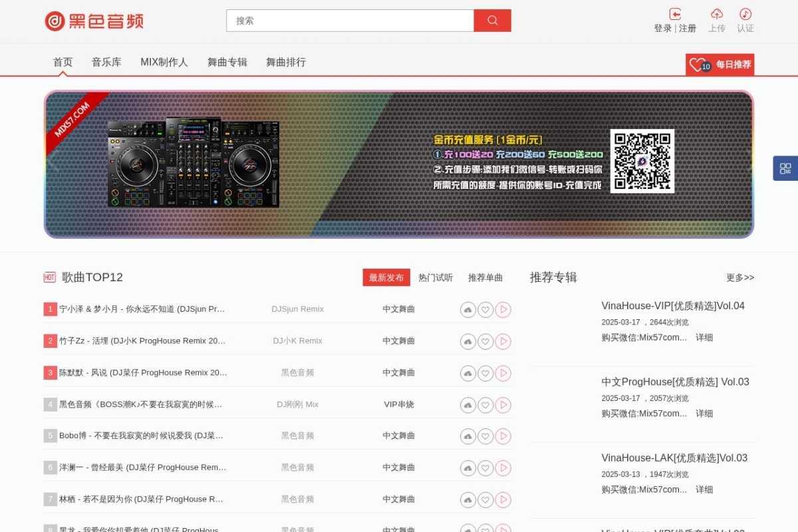The image size is (798, 532).
Task: Click 详细 for 中文ProgHouse Vol.03
Action: point(704,413)
